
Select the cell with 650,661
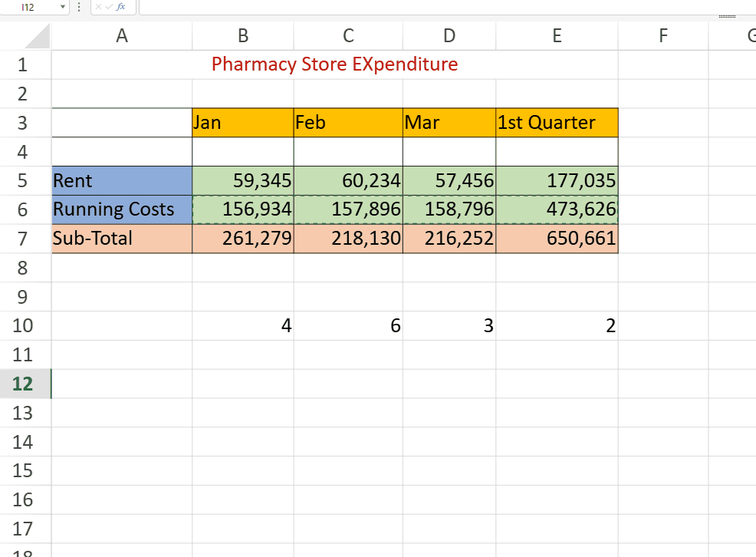tap(557, 239)
